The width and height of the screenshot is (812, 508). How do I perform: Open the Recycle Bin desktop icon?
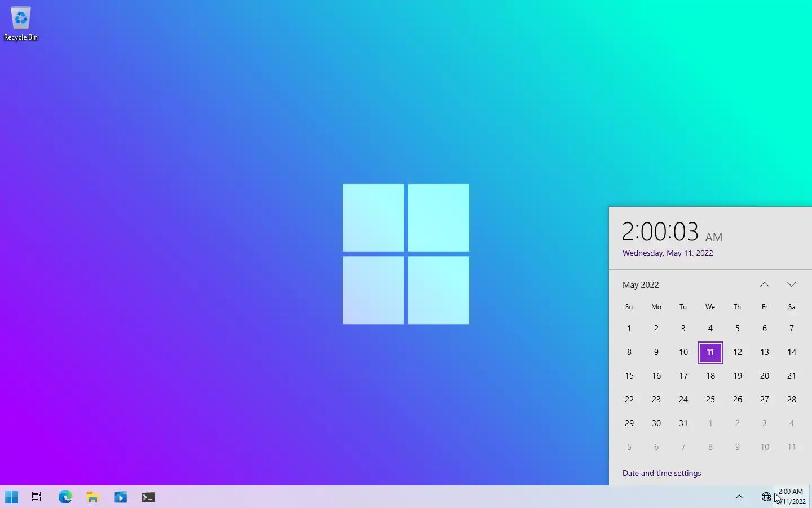pos(21,24)
